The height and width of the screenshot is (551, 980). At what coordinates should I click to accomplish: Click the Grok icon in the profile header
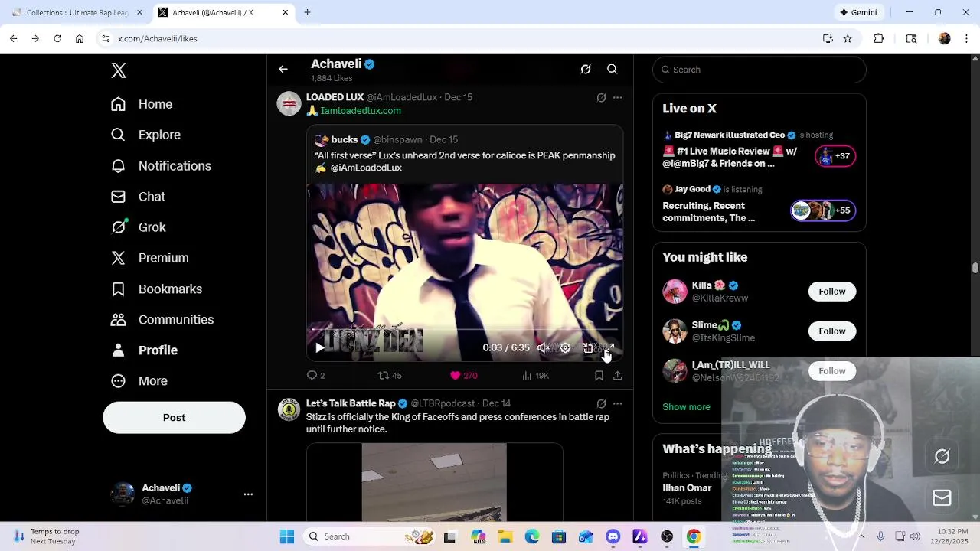coord(586,70)
